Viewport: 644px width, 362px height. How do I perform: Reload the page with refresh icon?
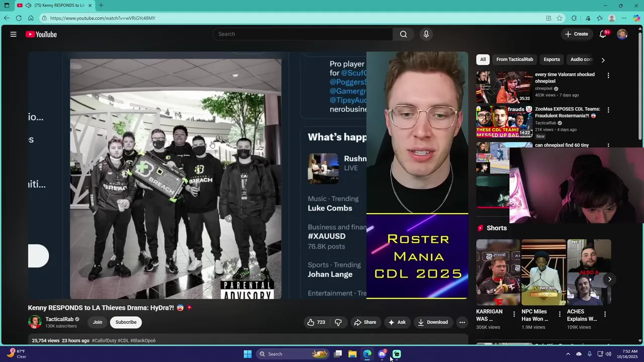click(x=19, y=18)
